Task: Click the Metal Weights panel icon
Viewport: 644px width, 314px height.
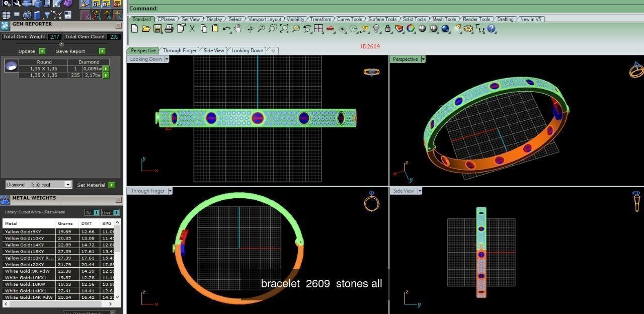Action: [x=5, y=200]
